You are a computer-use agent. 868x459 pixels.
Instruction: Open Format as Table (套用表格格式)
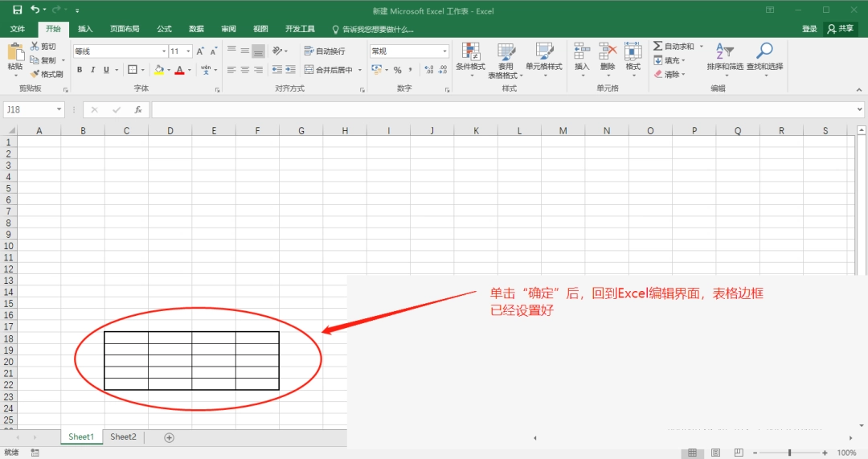(506, 60)
